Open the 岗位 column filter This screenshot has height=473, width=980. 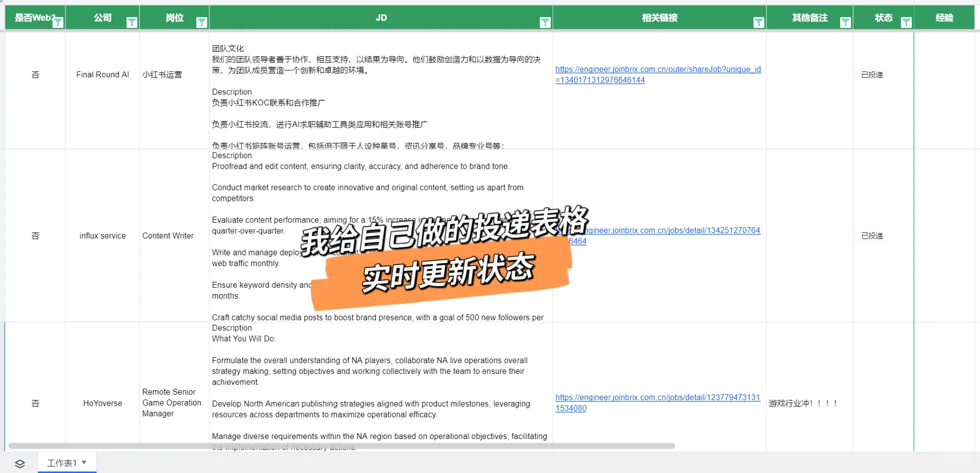point(202,22)
